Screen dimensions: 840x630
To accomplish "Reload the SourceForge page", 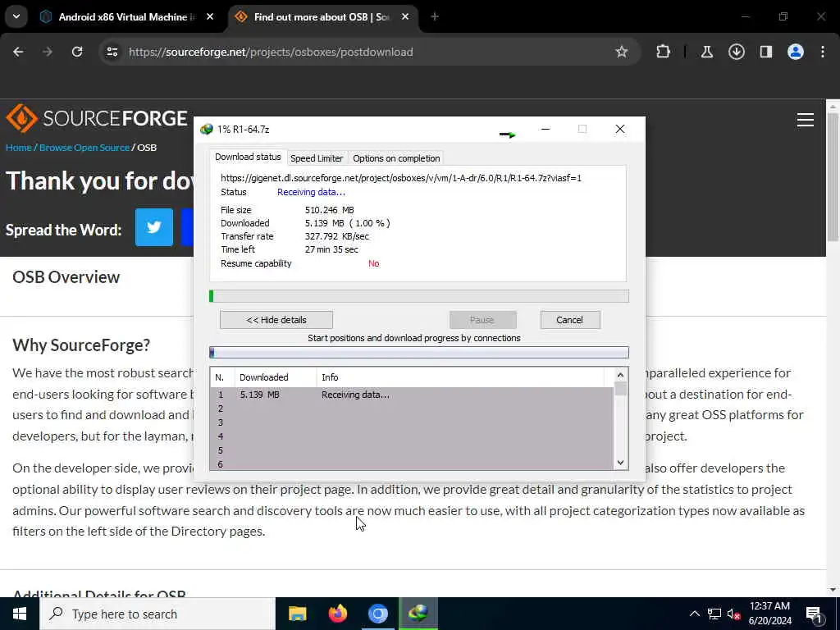I will click(x=77, y=52).
